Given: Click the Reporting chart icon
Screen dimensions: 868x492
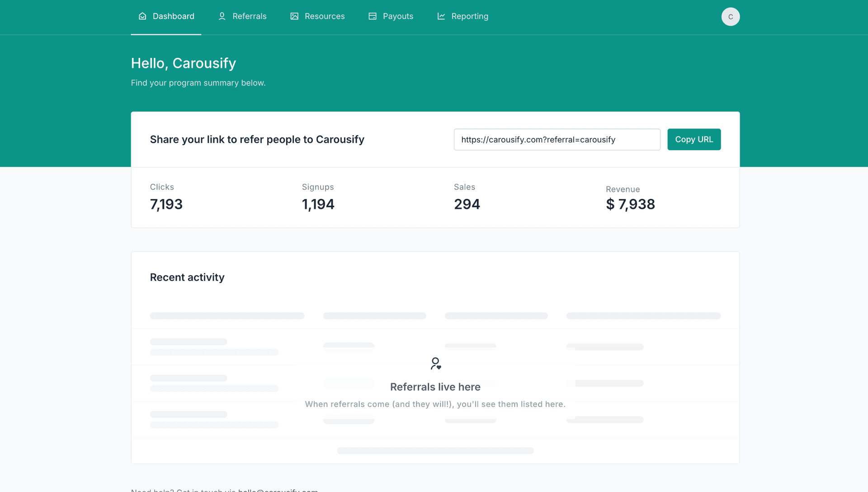Looking at the screenshot, I should click(441, 16).
